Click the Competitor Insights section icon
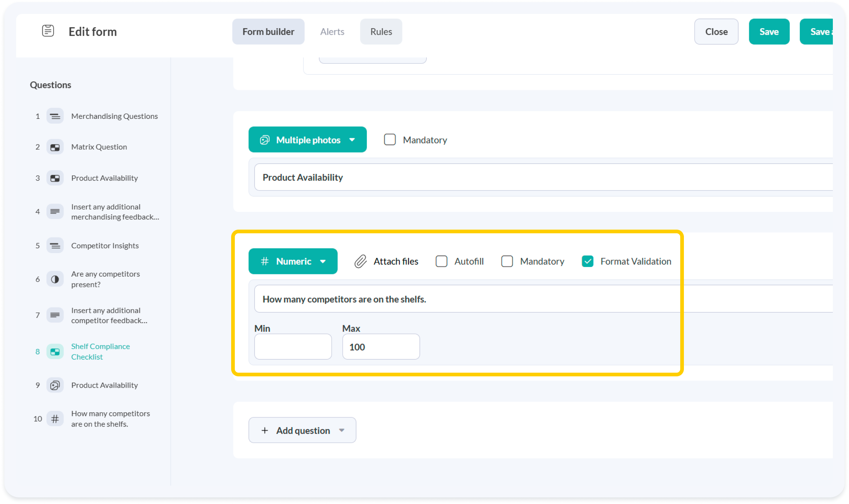The width and height of the screenshot is (849, 504). [x=55, y=245]
